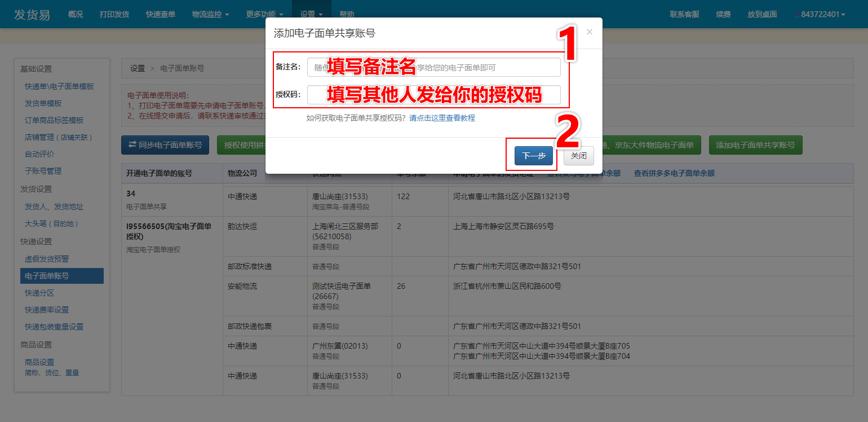Screen dimensions: 868x422
Task: Close the dialog with the X icon
Action: [x=590, y=32]
